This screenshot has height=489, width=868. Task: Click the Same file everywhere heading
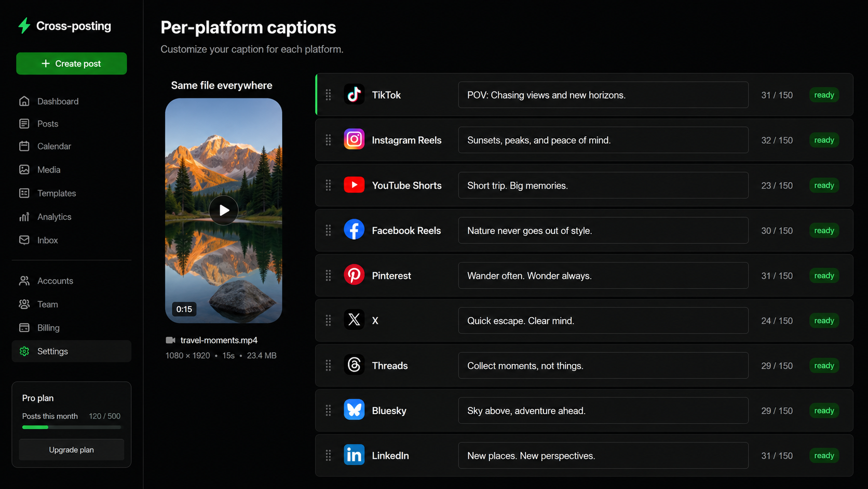pos(222,85)
